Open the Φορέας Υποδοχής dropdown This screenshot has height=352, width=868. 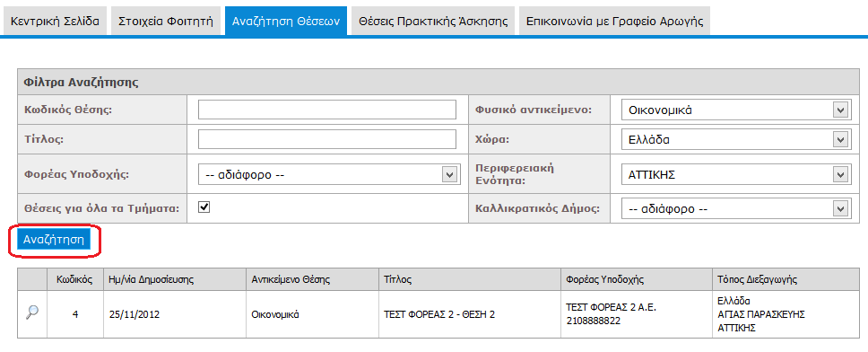pyautogui.click(x=329, y=174)
